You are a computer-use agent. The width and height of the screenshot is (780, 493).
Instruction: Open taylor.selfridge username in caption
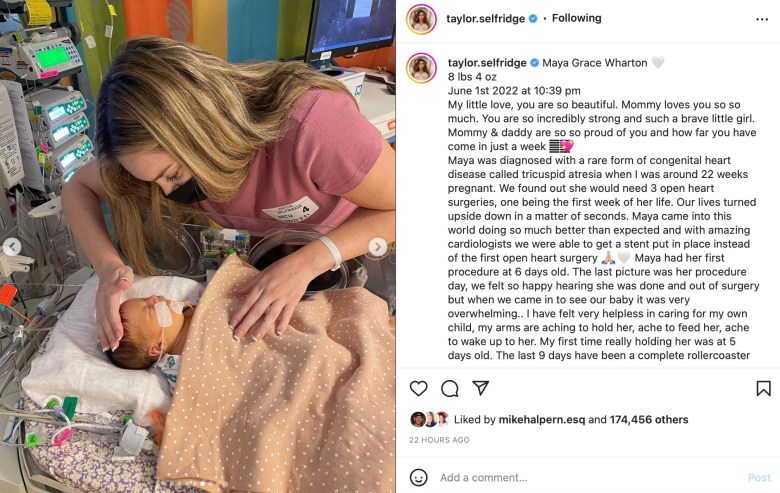tap(487, 63)
